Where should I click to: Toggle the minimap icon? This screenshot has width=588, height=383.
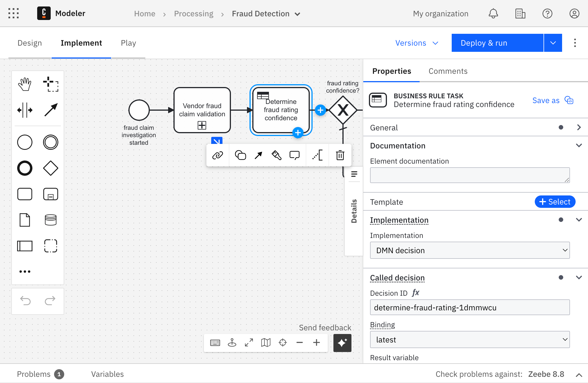click(266, 343)
